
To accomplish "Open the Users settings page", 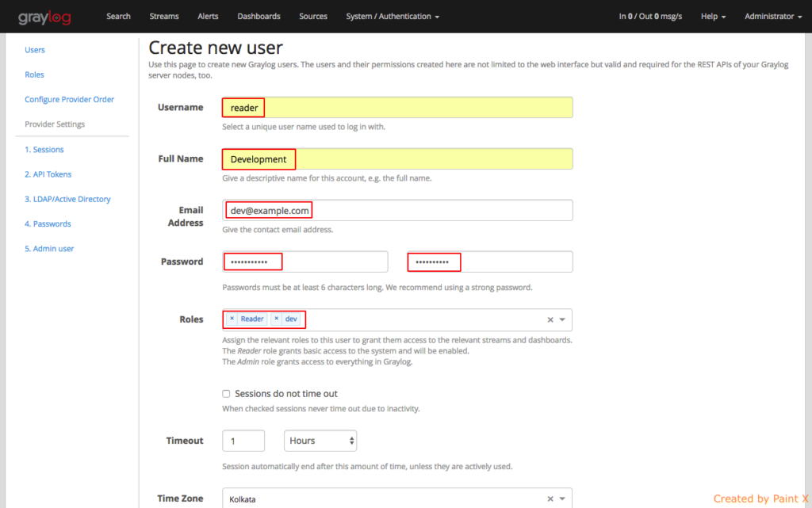I will 34,49.
